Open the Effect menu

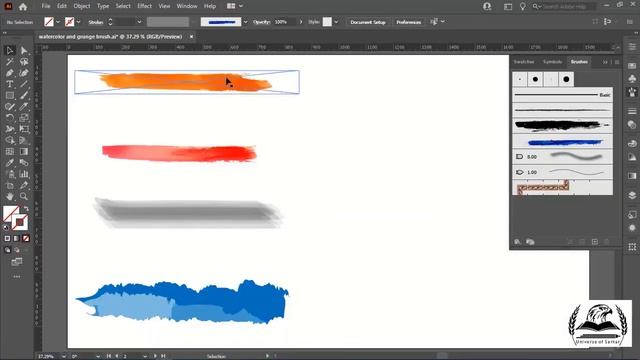(144, 6)
